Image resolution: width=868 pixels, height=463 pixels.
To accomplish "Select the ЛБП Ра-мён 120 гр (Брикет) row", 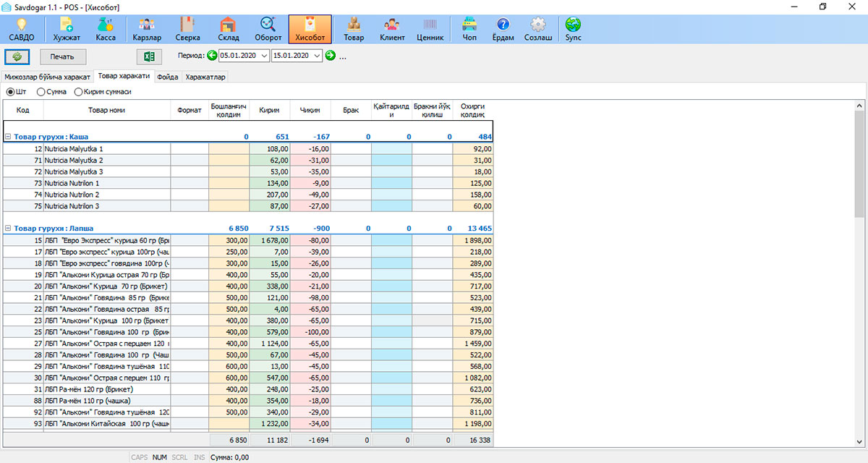I will tap(248, 389).
